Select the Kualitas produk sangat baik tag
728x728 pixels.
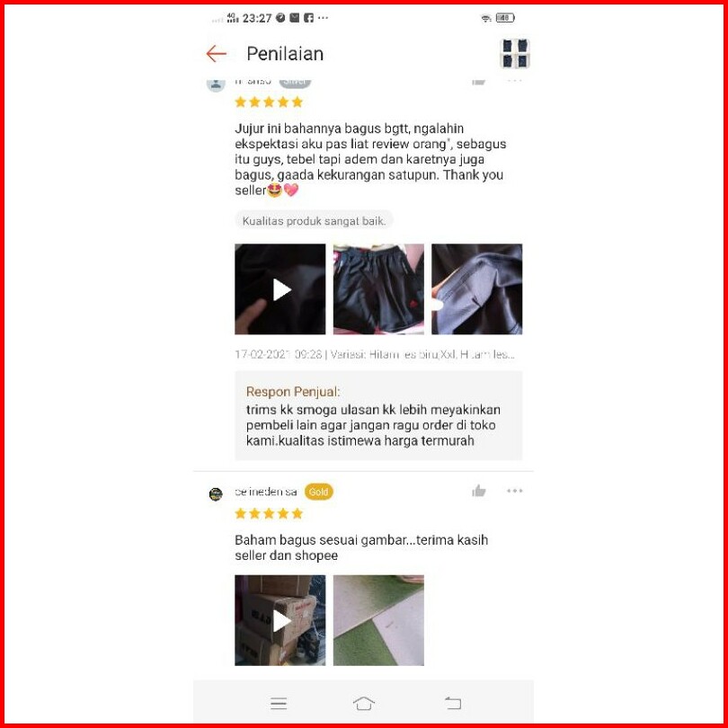pos(314,221)
